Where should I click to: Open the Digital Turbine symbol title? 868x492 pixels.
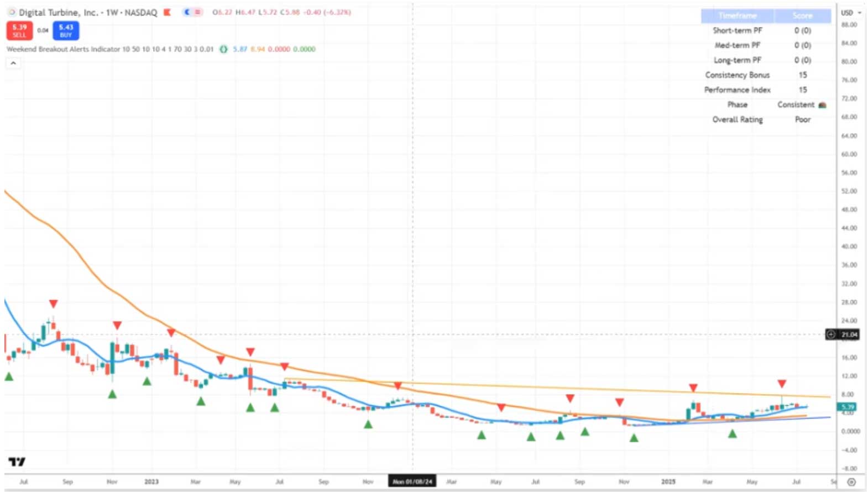88,12
